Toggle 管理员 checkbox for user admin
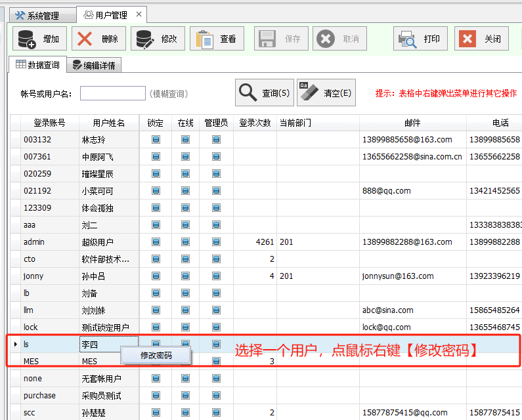Image resolution: width=522 pixels, height=420 pixels. pyautogui.click(x=216, y=242)
